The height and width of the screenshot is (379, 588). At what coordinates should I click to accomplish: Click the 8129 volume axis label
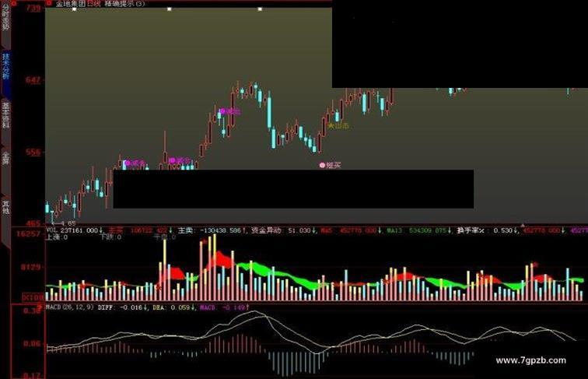[31, 268]
